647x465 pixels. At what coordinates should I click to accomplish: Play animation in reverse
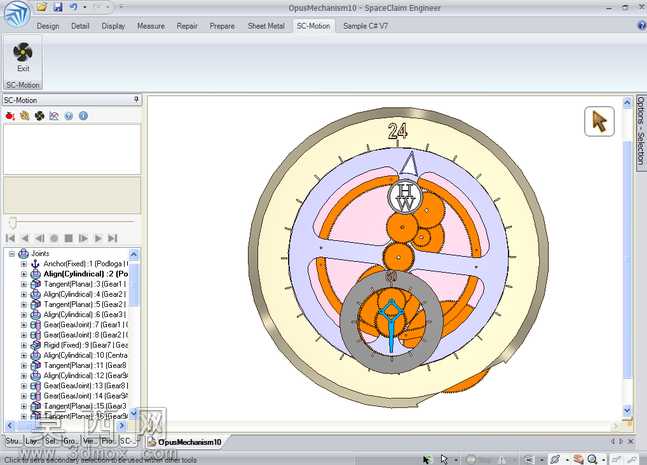tap(25, 238)
